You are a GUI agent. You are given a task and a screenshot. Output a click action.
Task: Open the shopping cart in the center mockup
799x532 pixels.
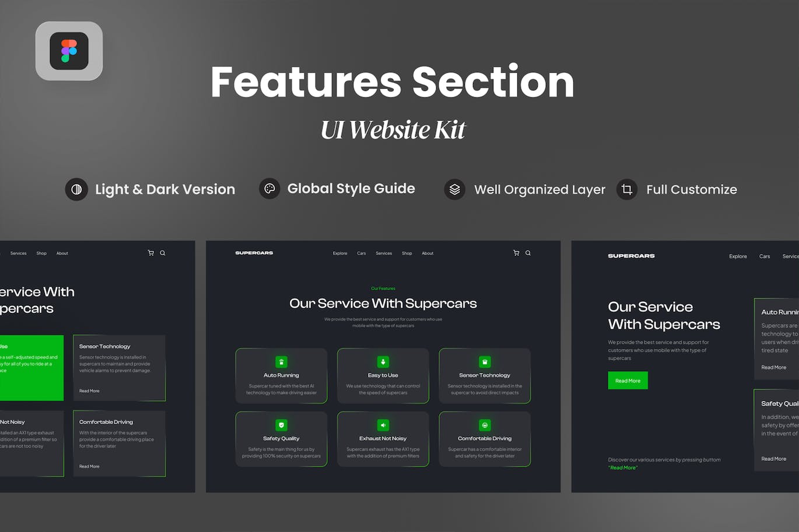point(516,253)
